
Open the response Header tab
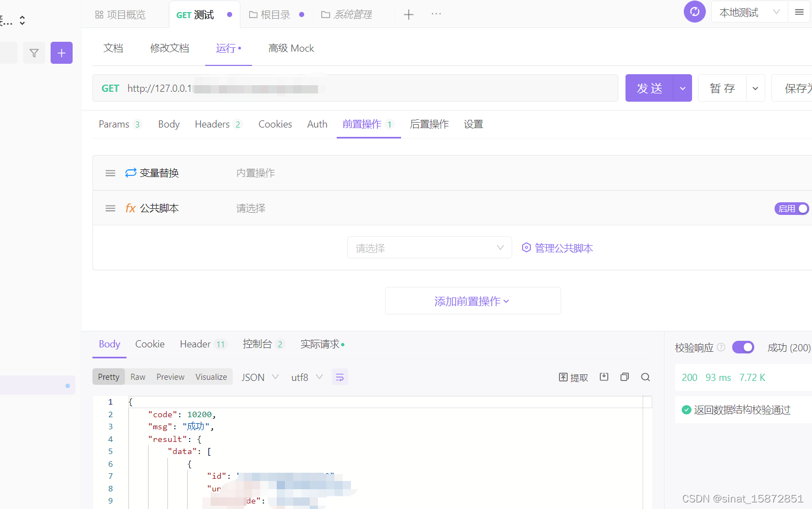pyautogui.click(x=203, y=344)
